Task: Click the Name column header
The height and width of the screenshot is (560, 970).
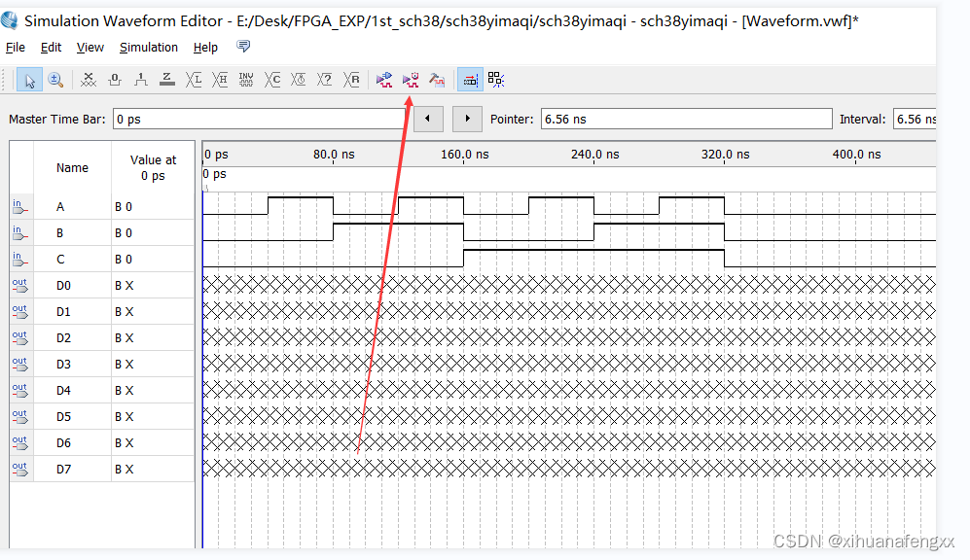Action: [x=72, y=167]
